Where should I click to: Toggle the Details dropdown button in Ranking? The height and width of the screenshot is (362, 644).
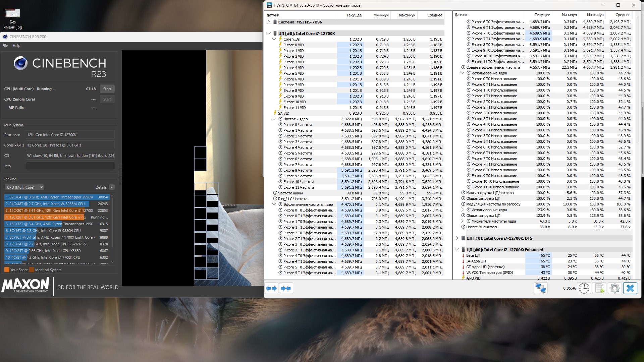pos(112,187)
